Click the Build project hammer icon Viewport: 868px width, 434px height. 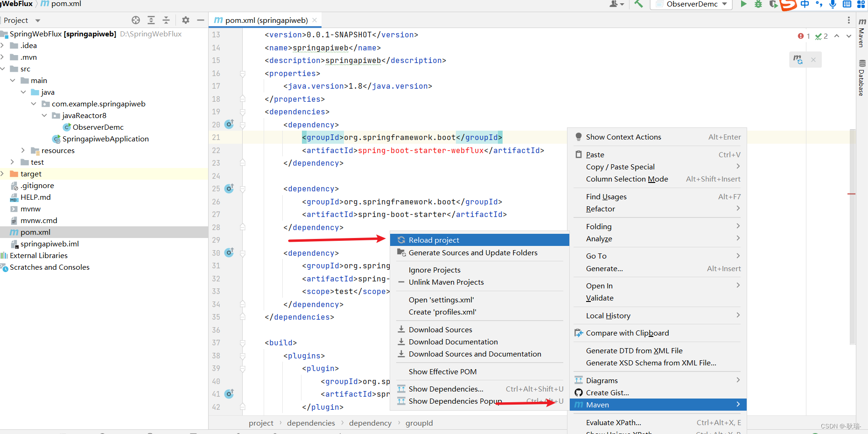(x=638, y=4)
